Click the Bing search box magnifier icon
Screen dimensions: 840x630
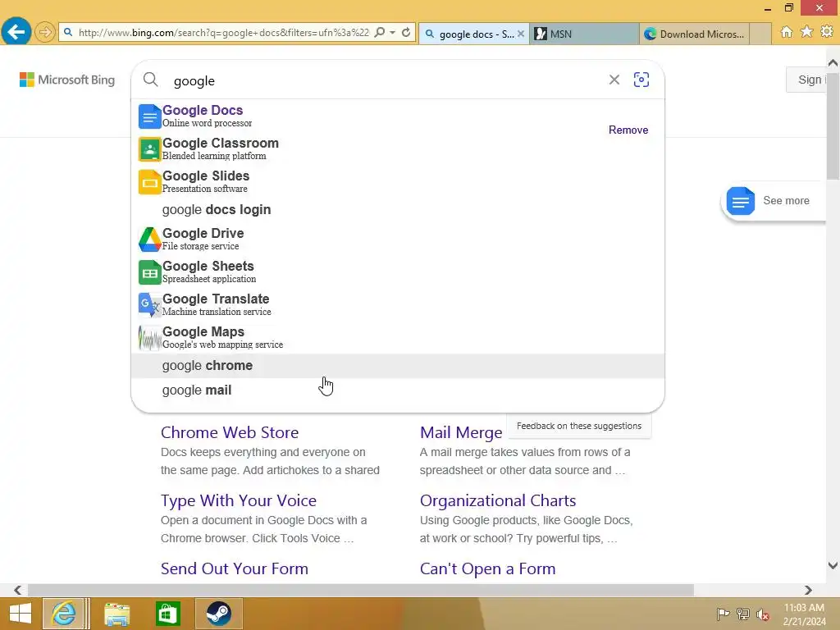pyautogui.click(x=151, y=80)
